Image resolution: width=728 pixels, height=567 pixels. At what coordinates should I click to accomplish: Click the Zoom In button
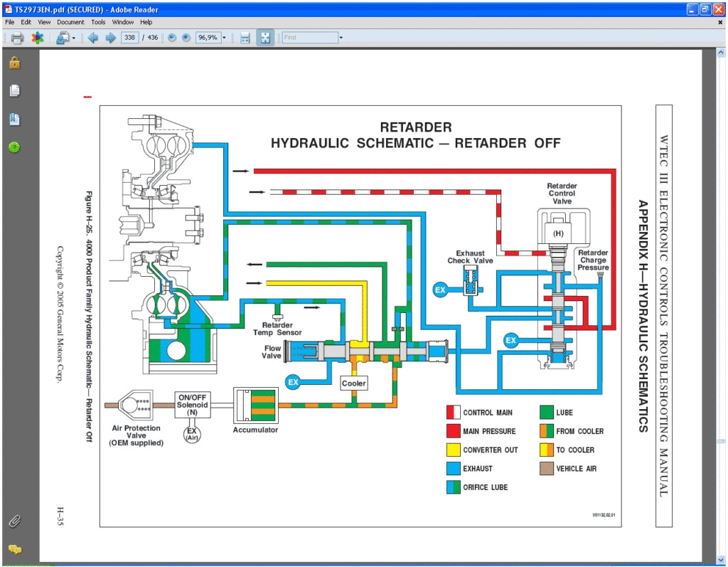coord(186,37)
